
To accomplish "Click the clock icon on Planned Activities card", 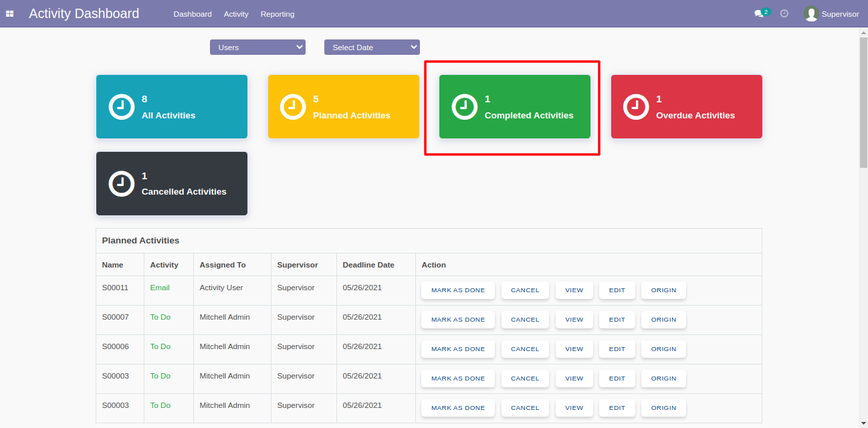I will click(x=293, y=107).
